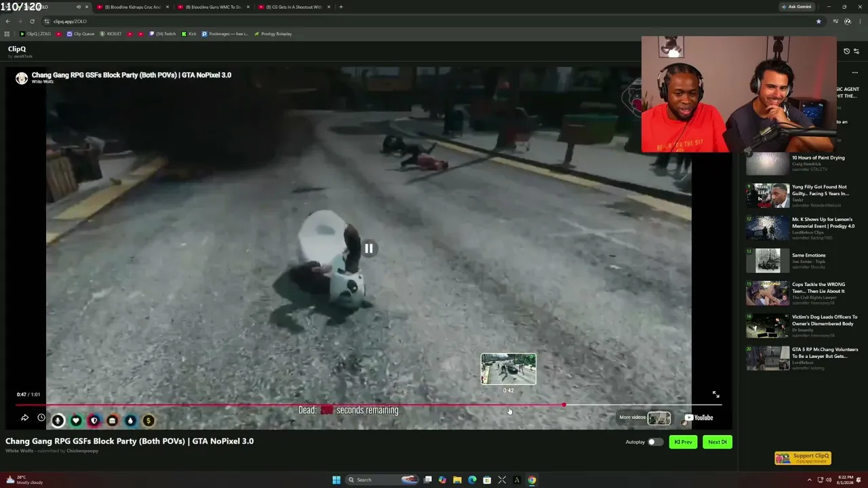This screenshot has height=488, width=868.
Task: Open the 'Same Emotions' queue thumbnail
Action: [768, 261]
